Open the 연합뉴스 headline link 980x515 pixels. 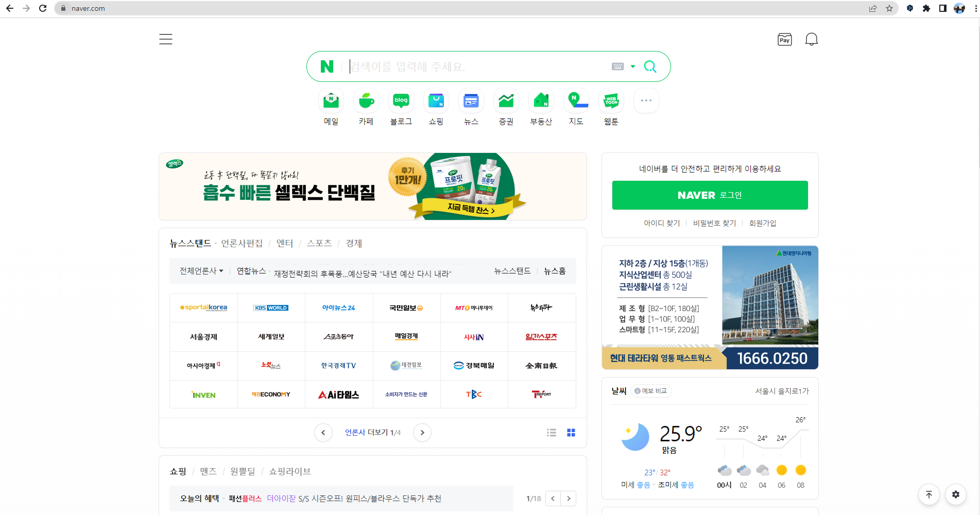[363, 273]
